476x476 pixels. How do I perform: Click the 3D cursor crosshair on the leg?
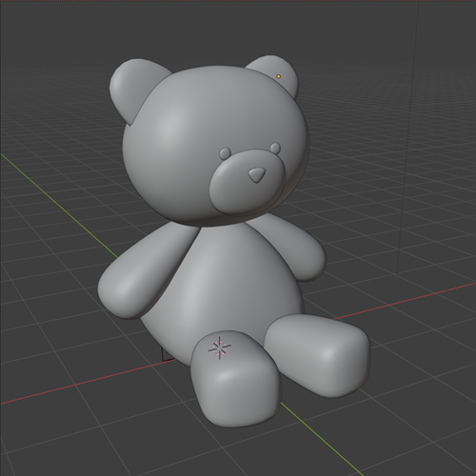pos(219,348)
